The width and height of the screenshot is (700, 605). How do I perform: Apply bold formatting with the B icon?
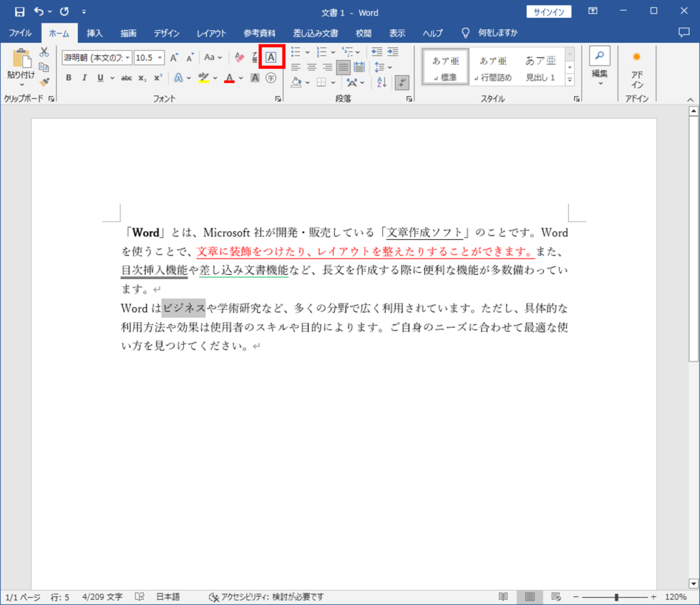68,78
